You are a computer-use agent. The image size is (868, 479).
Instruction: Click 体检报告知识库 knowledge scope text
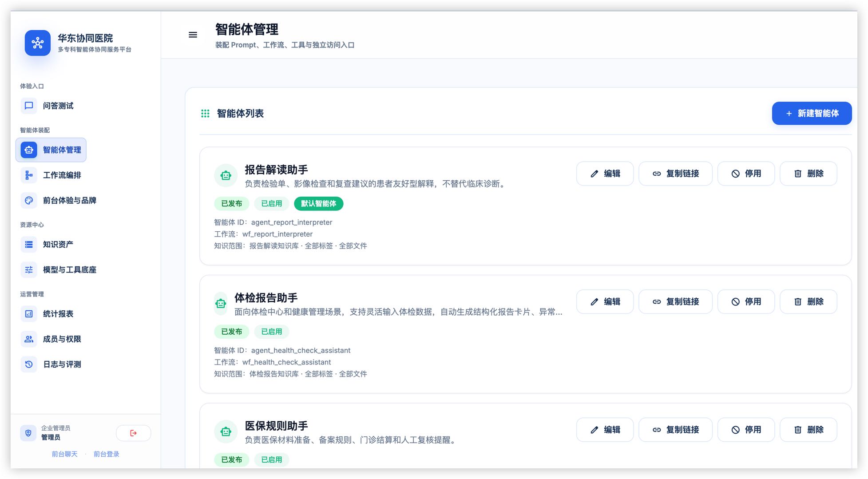point(274,374)
